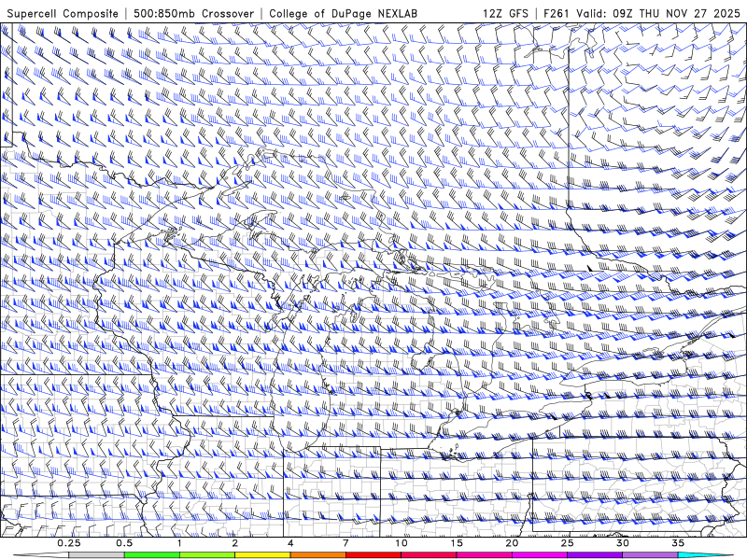Click the legend value 35
The width and height of the screenshot is (747, 560).
pyautogui.click(x=678, y=543)
